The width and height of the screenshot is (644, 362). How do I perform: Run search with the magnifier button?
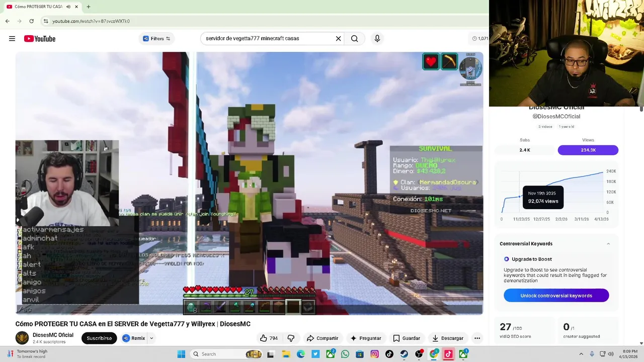coord(355,39)
